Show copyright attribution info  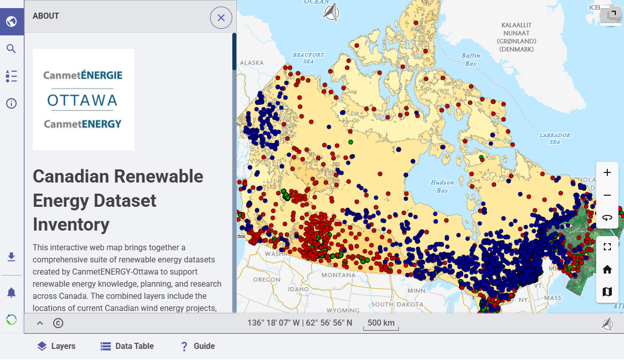coord(58,323)
